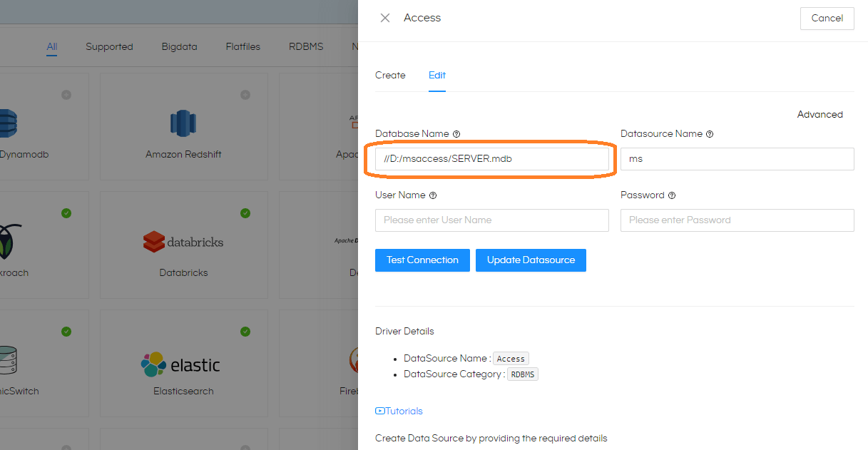Click the Elasticsearch logo
868x450 pixels.
[181, 364]
